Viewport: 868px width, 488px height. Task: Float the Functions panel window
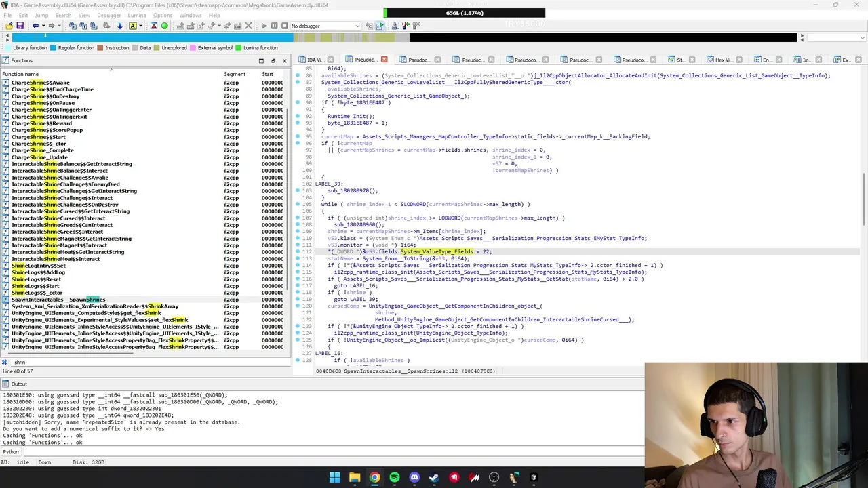(273, 60)
